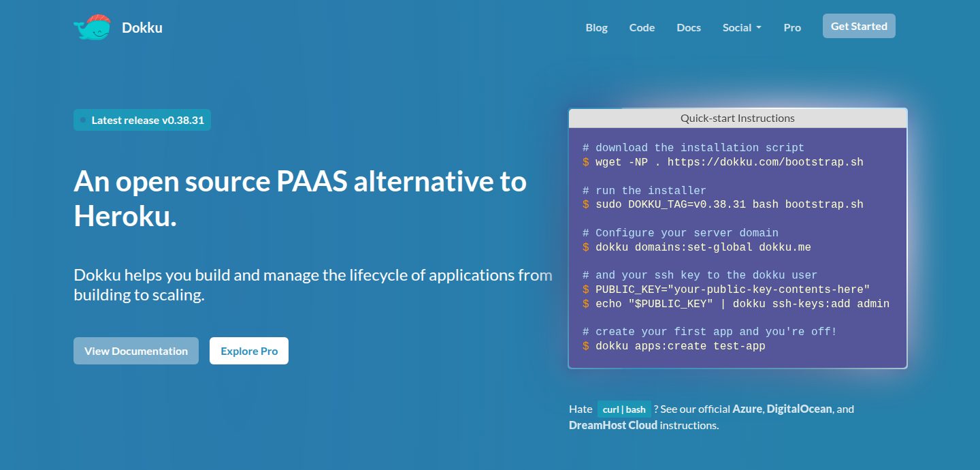Open the Latest release v0.38.31 badge
The width and height of the screenshot is (980, 470).
(142, 120)
